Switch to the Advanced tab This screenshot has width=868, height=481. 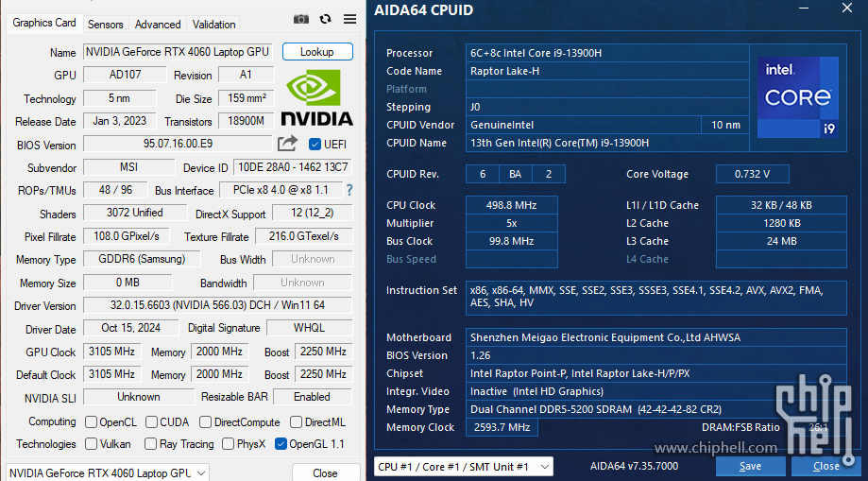point(158,25)
